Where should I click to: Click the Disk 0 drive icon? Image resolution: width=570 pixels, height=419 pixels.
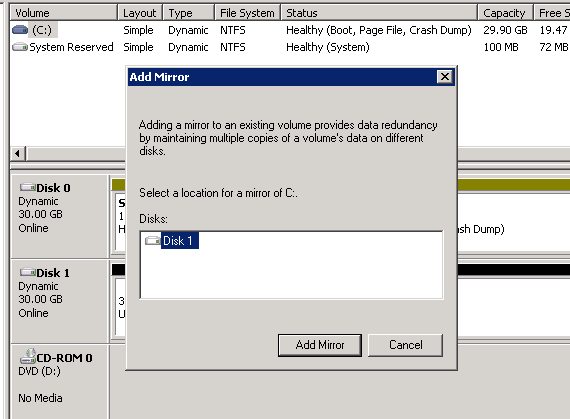pyautogui.click(x=28, y=188)
